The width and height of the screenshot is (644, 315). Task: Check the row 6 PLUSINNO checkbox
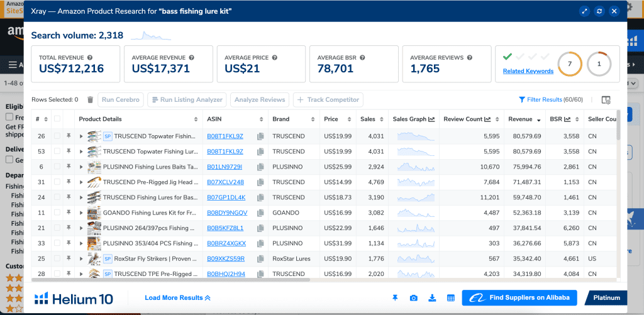(57, 167)
